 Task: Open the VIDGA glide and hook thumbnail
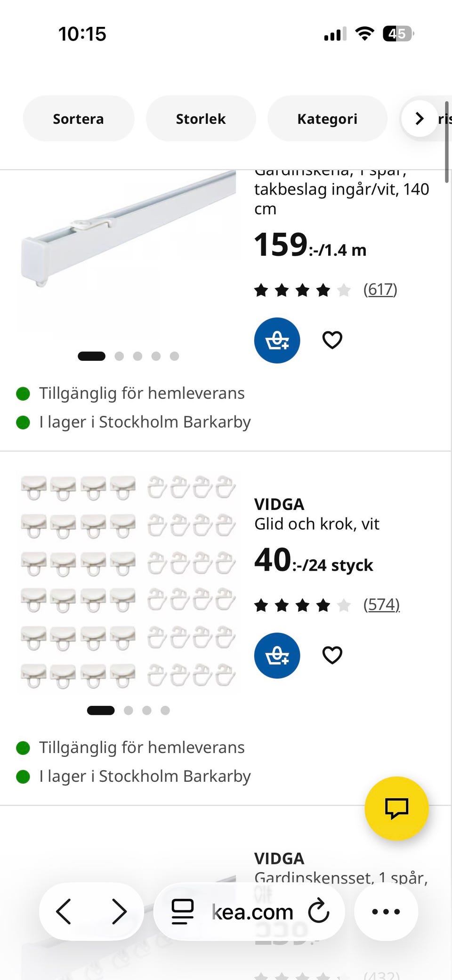click(128, 582)
